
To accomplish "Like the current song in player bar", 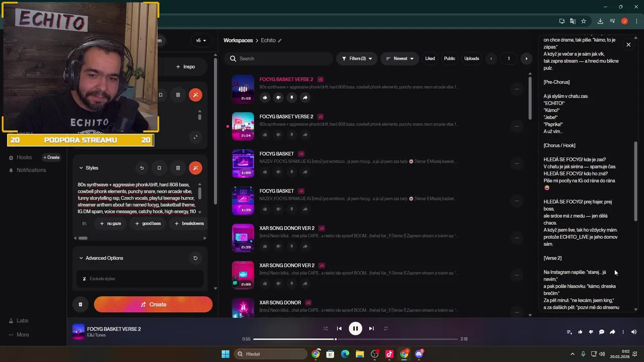I will coord(580,332).
